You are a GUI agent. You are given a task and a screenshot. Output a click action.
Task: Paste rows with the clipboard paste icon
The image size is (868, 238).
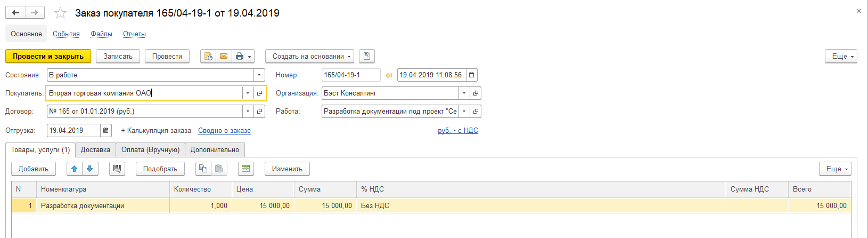(218, 169)
